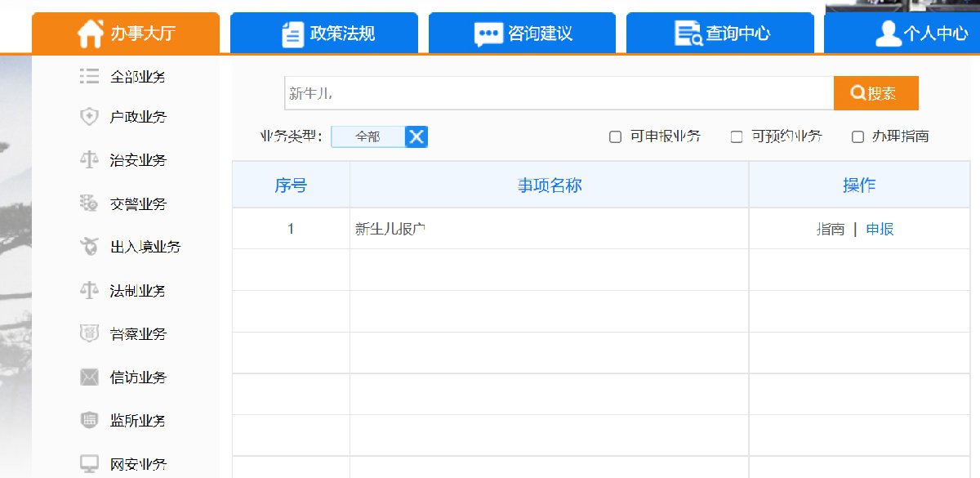Select the 出入境业务 icon
This screenshot has height=478, width=980.
point(89,247)
